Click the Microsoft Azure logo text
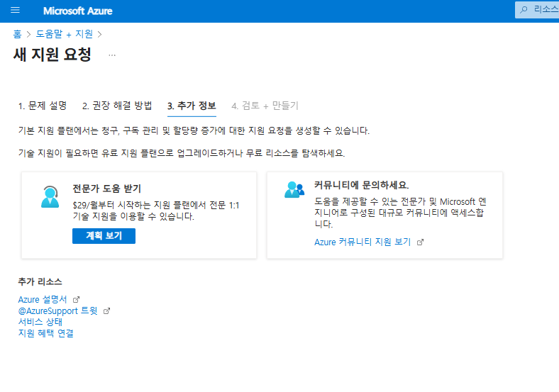The width and height of the screenshot is (559, 392). pyautogui.click(x=78, y=11)
